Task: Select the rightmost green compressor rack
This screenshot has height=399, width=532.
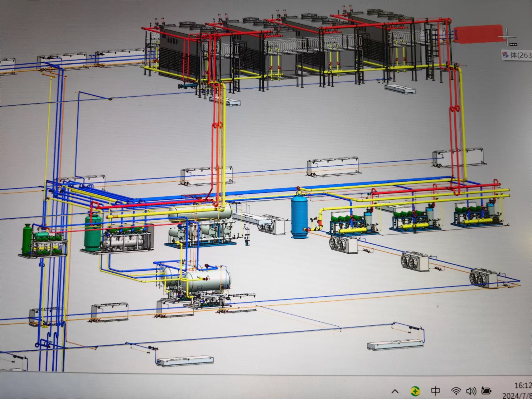Action: (x=475, y=215)
